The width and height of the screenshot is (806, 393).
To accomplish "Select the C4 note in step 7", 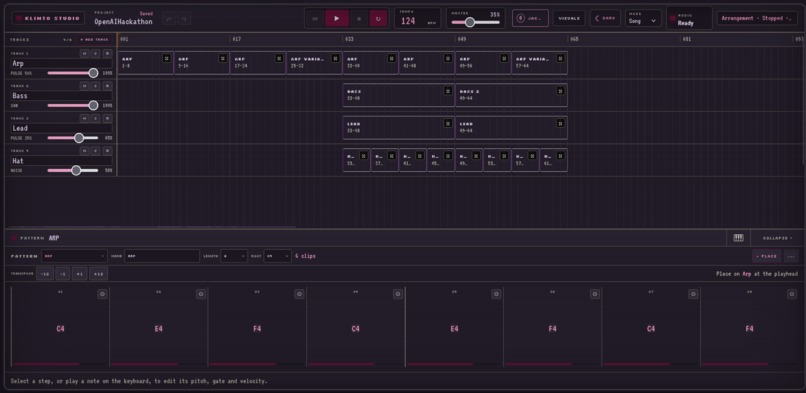I will (x=651, y=329).
